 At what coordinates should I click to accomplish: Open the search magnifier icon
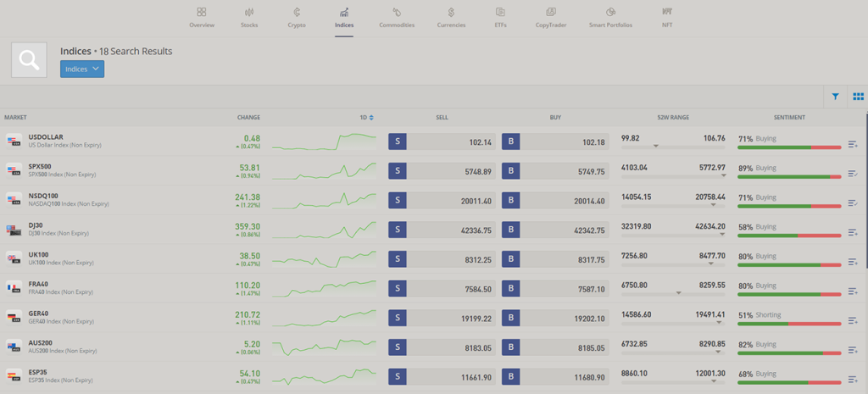point(29,60)
